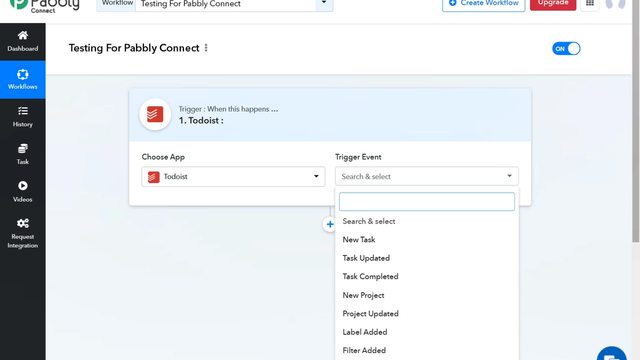Open the Workflows sidebar icon
Viewport: 640px width, 360px height.
(x=22, y=74)
